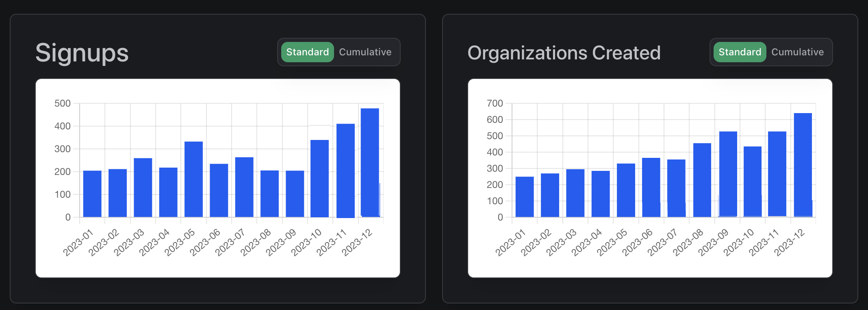The image size is (868, 310).
Task: Click the Signups heading
Action: coord(82,53)
